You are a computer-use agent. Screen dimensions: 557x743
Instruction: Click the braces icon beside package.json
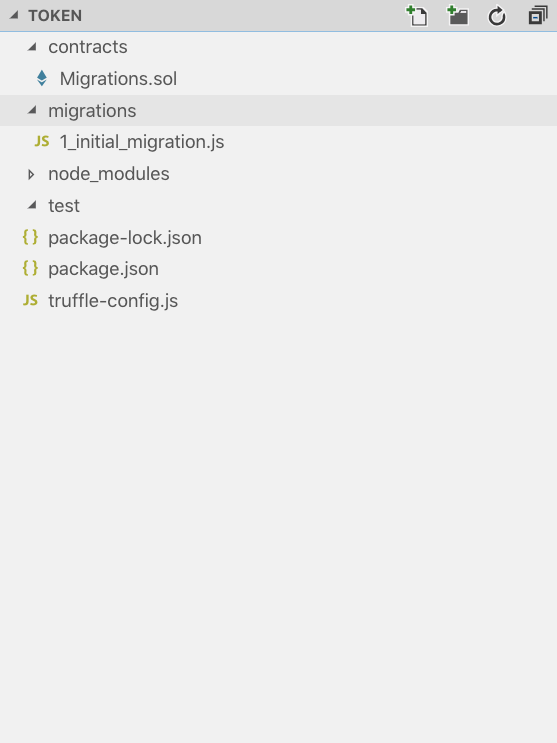click(30, 268)
